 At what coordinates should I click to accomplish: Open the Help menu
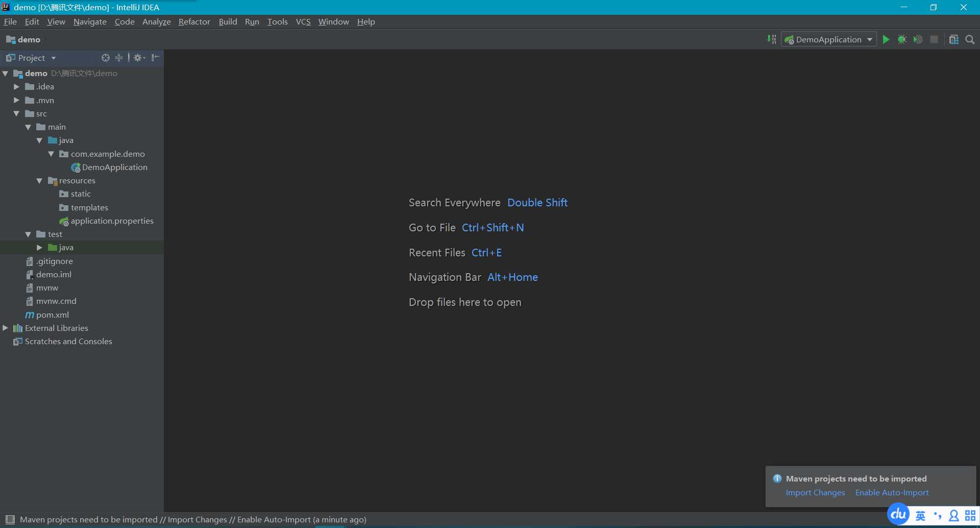366,21
